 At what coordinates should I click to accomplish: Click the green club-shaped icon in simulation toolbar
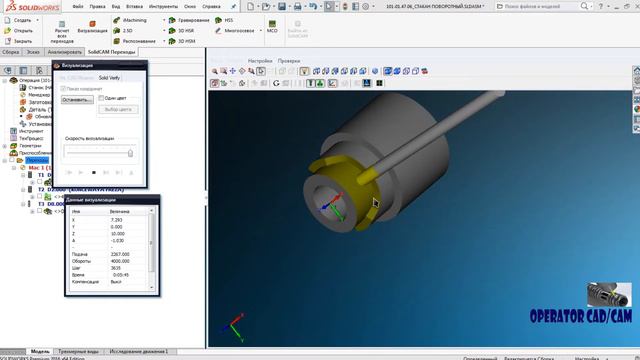pos(320,83)
